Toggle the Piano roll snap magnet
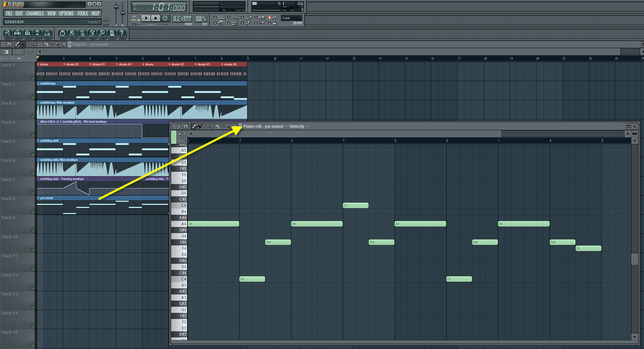This screenshot has height=349, width=644. point(186,126)
